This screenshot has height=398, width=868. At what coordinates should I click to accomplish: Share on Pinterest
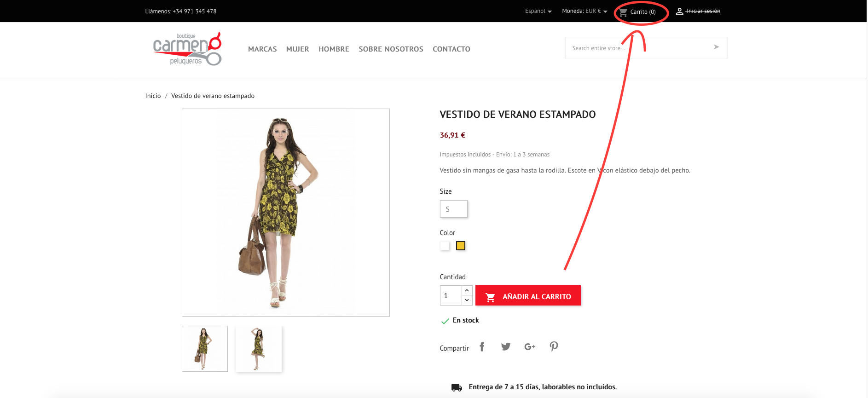(x=554, y=346)
